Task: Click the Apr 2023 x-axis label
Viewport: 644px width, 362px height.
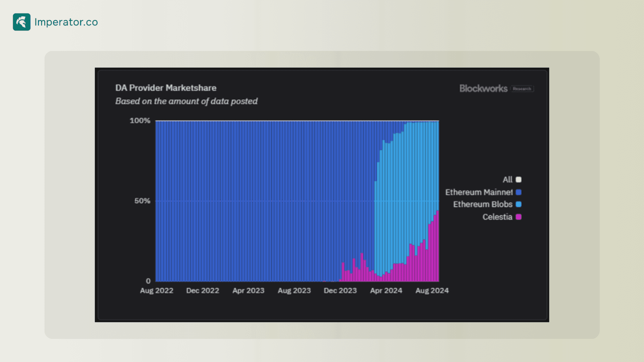Action: pyautogui.click(x=249, y=291)
